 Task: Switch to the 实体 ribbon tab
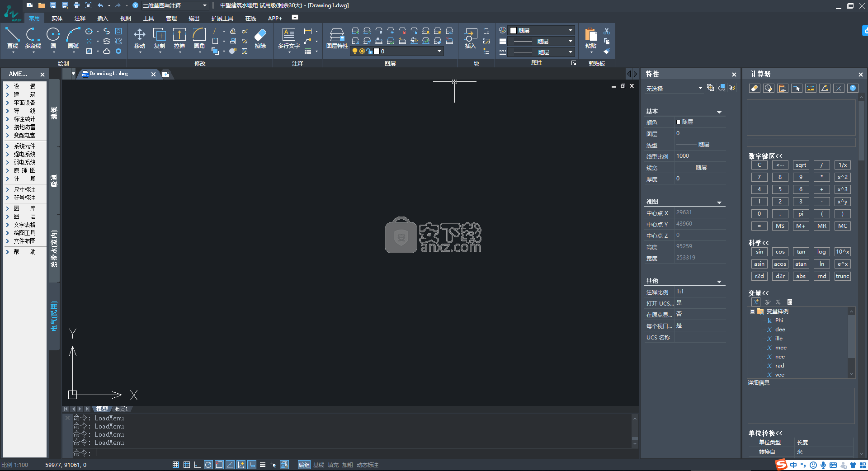[x=57, y=18]
